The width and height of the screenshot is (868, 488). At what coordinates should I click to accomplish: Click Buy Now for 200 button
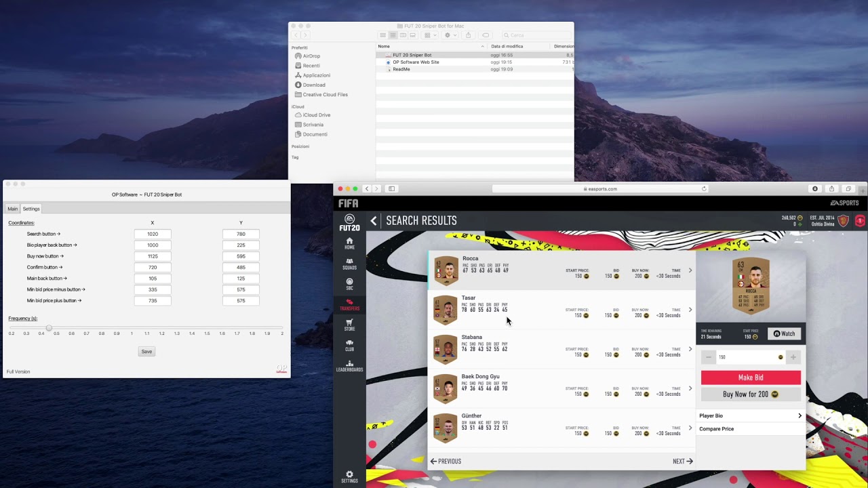point(751,394)
